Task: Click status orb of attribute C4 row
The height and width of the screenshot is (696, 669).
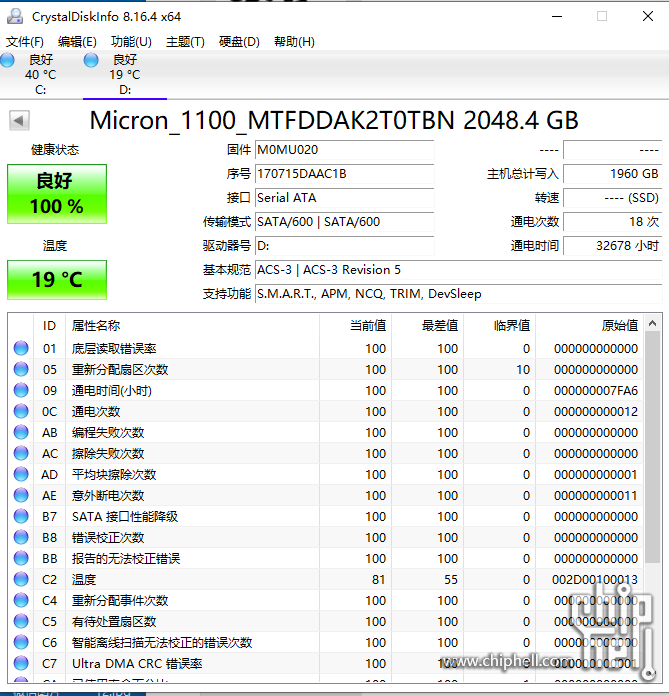Action: (x=21, y=601)
